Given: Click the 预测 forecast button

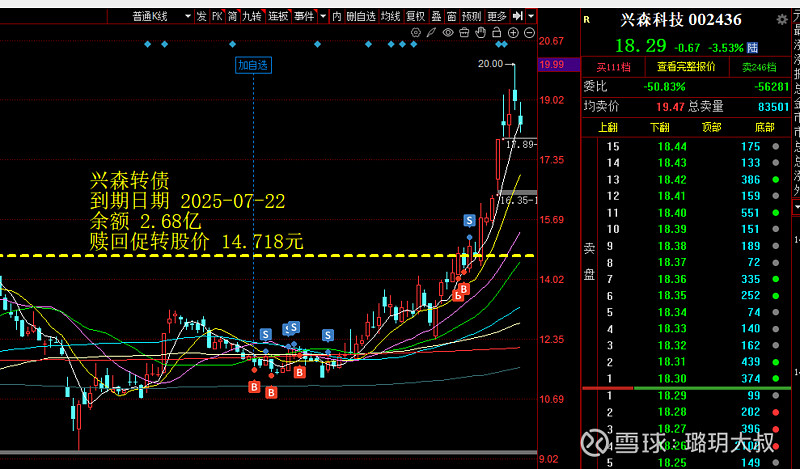Looking at the screenshot, I should pos(471,16).
